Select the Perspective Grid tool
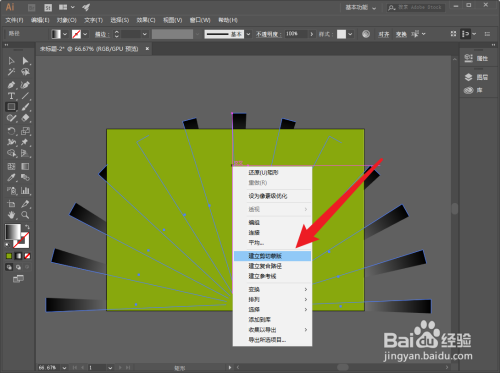The height and width of the screenshot is (373, 500). (x=25, y=153)
